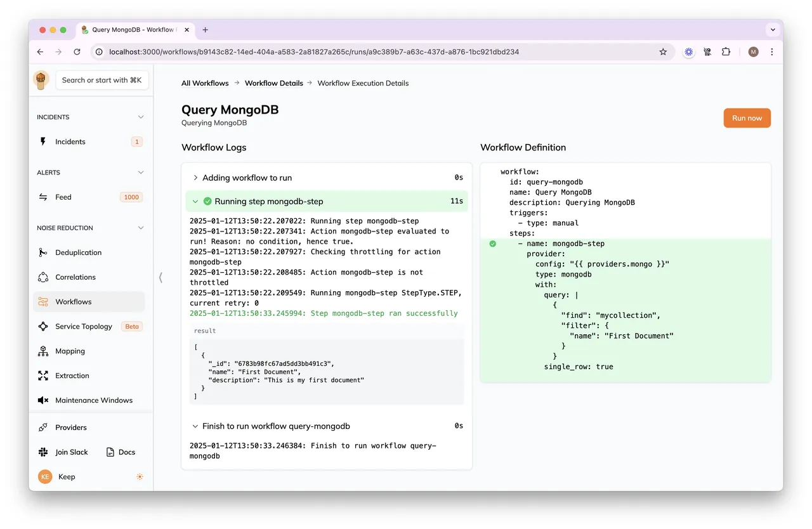
Task: Click the Keep logo in sidebar header
Action: (x=41, y=80)
